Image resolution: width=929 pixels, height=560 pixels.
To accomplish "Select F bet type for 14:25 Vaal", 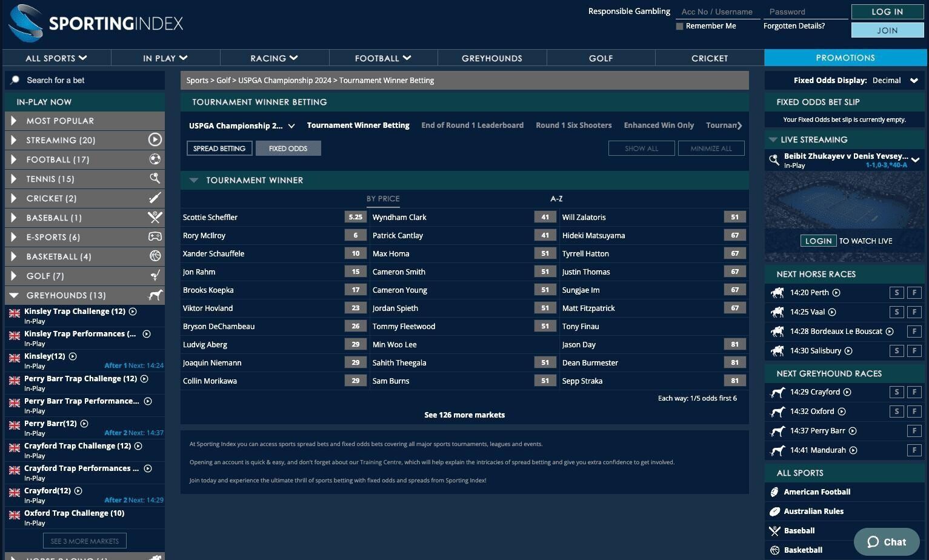I will point(914,312).
